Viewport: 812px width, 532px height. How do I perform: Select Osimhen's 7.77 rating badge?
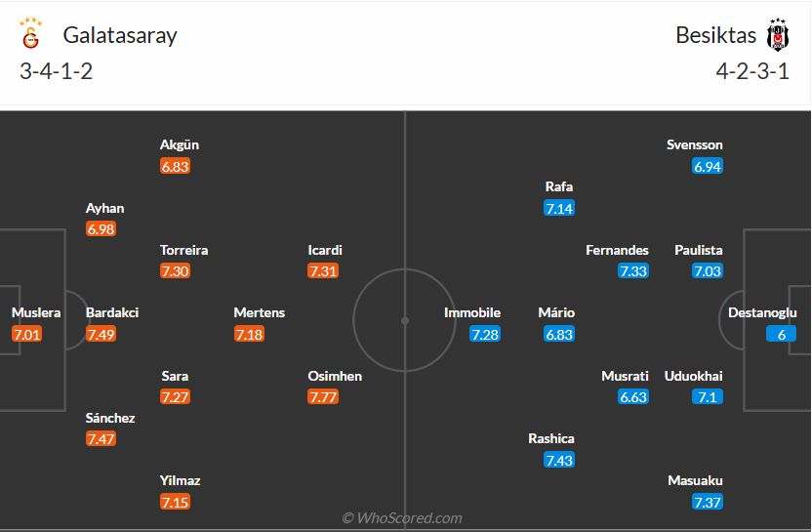[x=323, y=396]
